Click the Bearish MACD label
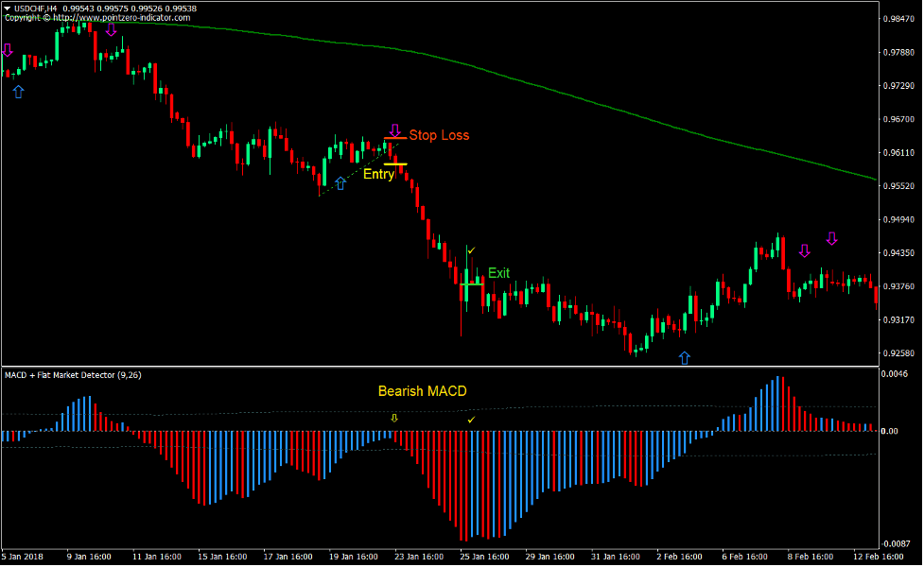Viewport: 924px width, 567px height. [423, 390]
